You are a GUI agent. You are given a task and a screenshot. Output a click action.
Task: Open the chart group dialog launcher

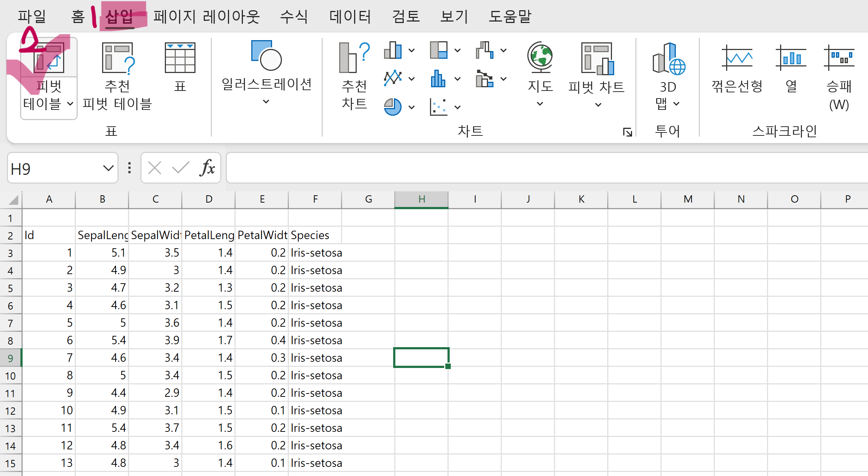point(627,132)
